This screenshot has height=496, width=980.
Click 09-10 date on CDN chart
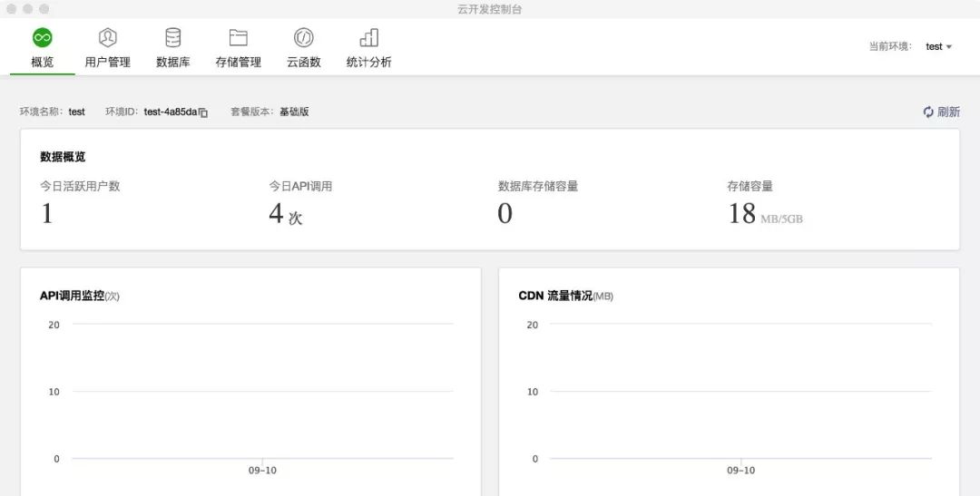[740, 471]
